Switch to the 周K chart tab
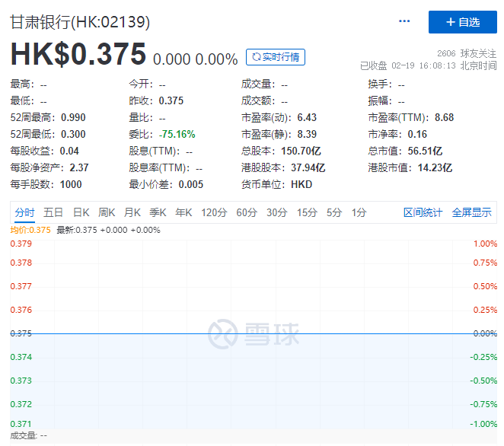Image resolution: width=504 pixels, height=446 pixels. pos(107,212)
